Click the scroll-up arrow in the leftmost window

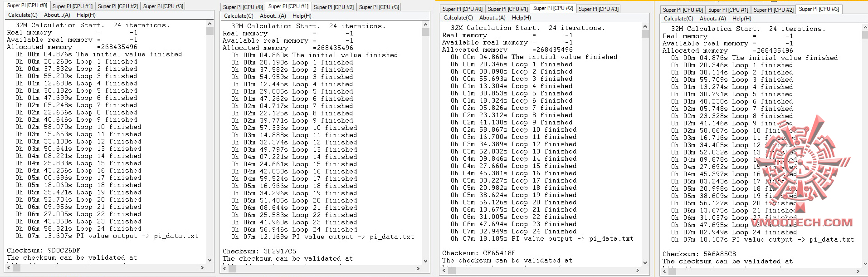[210, 24]
